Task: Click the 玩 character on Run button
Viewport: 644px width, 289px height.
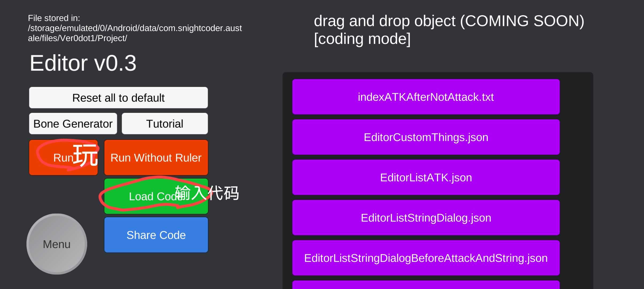Action: point(85,155)
